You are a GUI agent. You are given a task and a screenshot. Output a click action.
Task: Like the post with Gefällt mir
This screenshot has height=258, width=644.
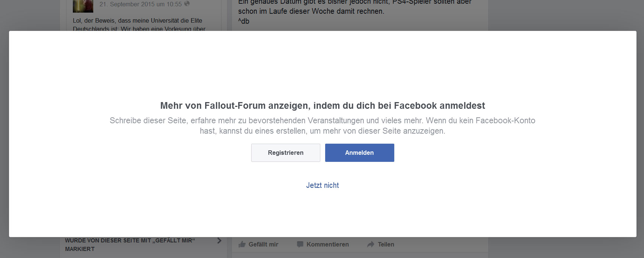(x=258, y=244)
